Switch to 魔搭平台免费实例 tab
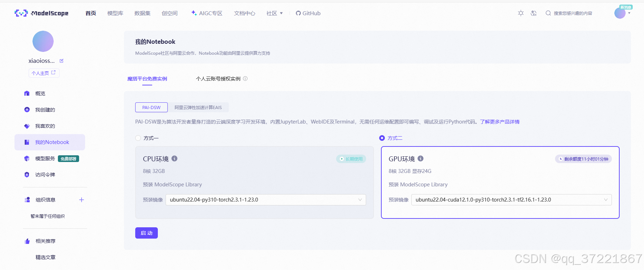The image size is (644, 270). click(147, 79)
